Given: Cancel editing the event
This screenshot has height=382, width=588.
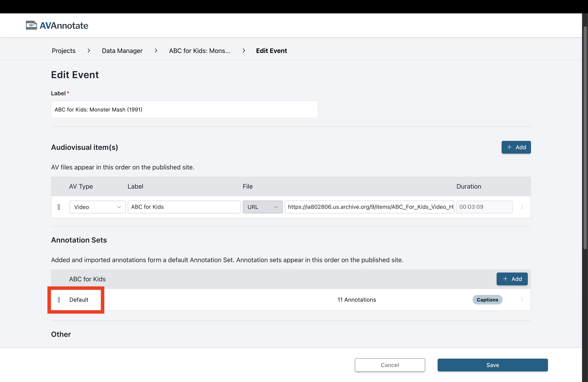Looking at the screenshot, I should coord(390,365).
